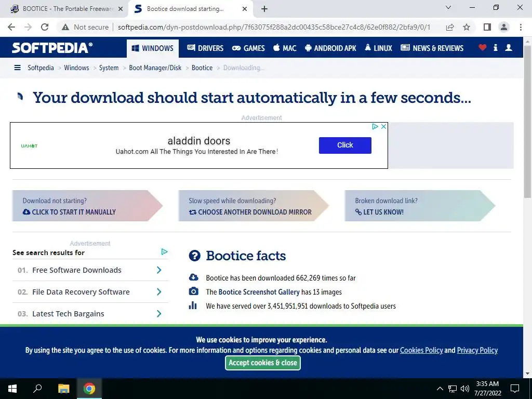Open the Privacy Policy link
This screenshot has height=399, width=532.
click(x=477, y=350)
